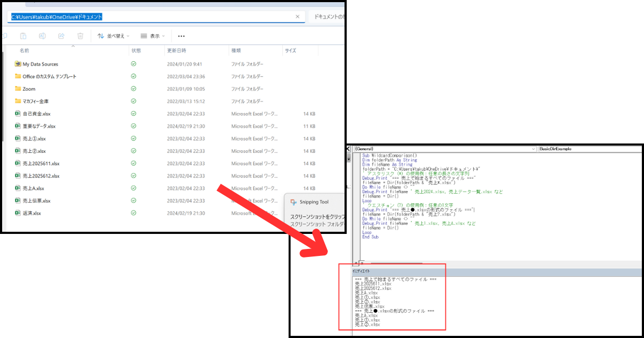Click the Dim fileName As String line
This screenshot has height=338, width=644.
coord(387,165)
